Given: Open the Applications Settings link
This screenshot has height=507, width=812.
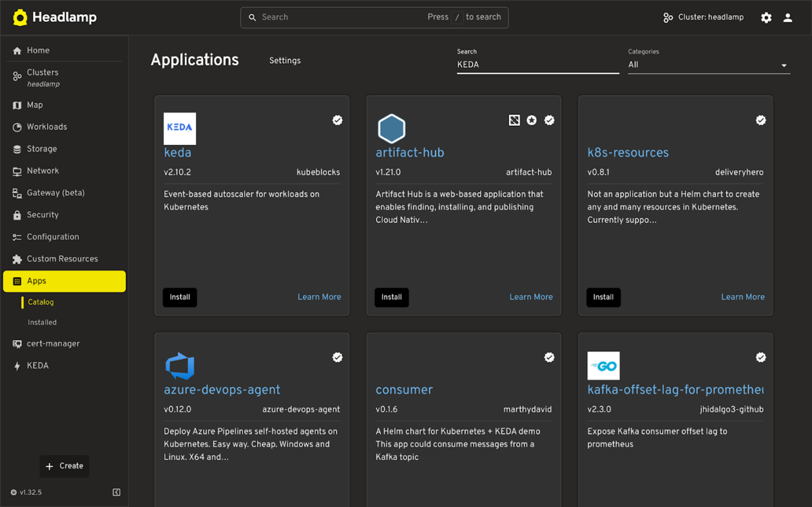Looking at the screenshot, I should (285, 61).
